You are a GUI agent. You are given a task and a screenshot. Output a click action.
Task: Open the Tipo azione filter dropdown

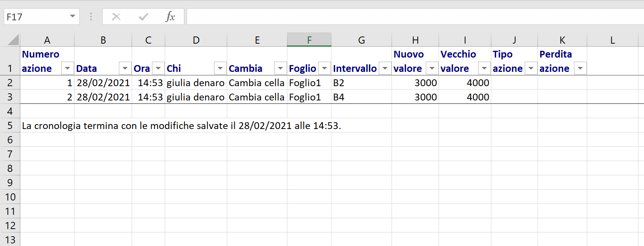531,68
